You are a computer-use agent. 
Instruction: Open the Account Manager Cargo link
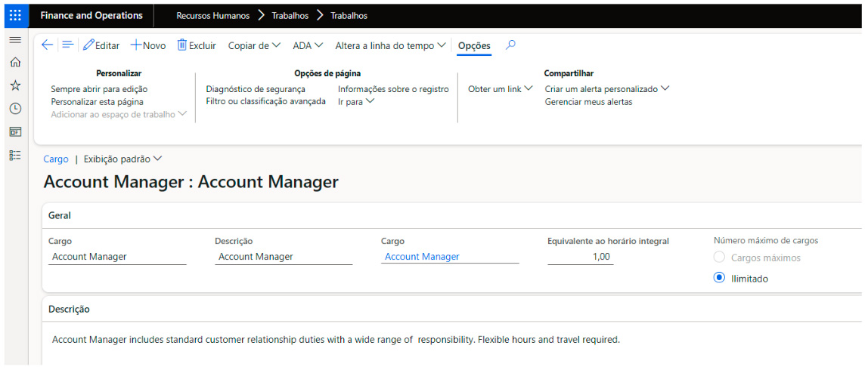tap(422, 257)
